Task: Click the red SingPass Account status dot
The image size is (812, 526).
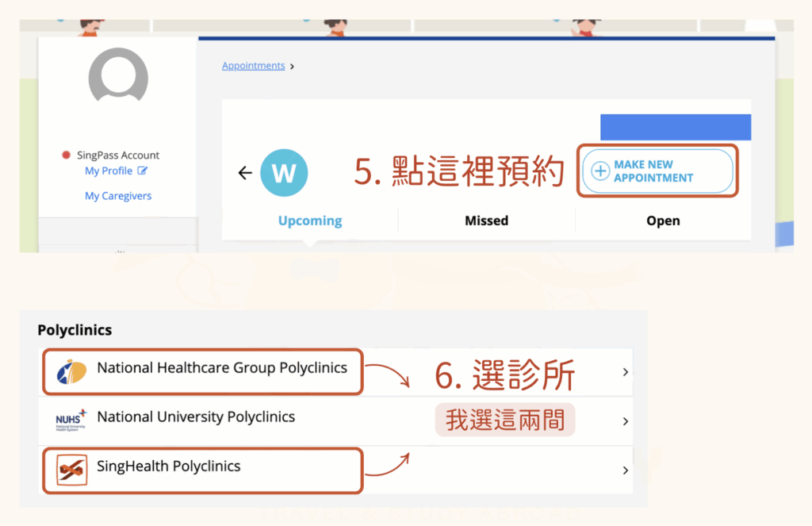Action: [x=67, y=155]
